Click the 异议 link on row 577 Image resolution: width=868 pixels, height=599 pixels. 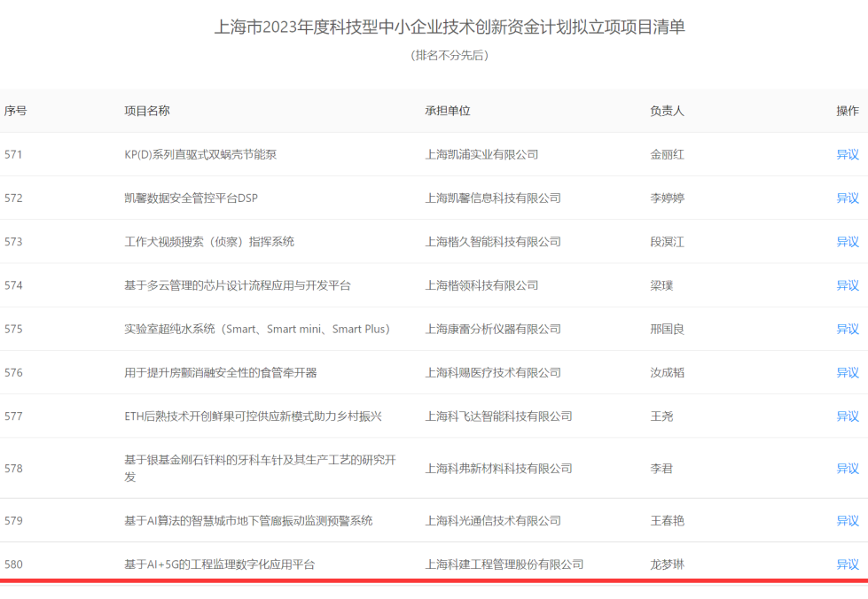(x=847, y=416)
